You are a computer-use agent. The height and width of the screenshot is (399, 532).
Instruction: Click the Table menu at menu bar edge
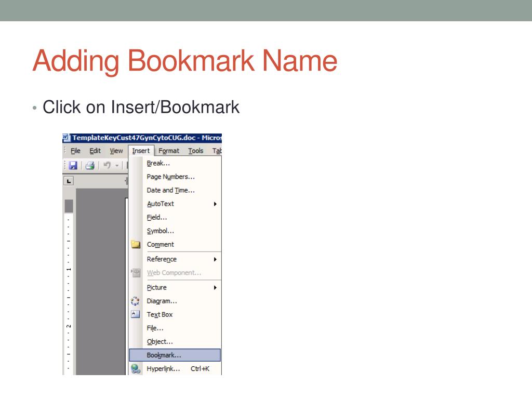(217, 151)
